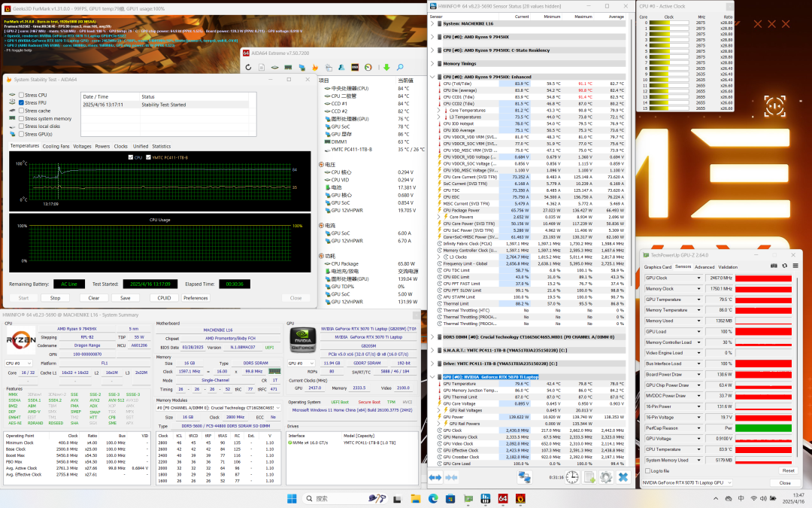Enable the Stress GPU(s) checkbox
812x508 pixels.
21,134
